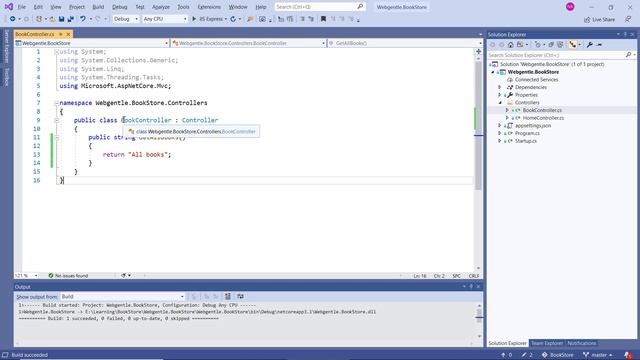
Task: Open the Extensions menu
Action: click(209, 7)
